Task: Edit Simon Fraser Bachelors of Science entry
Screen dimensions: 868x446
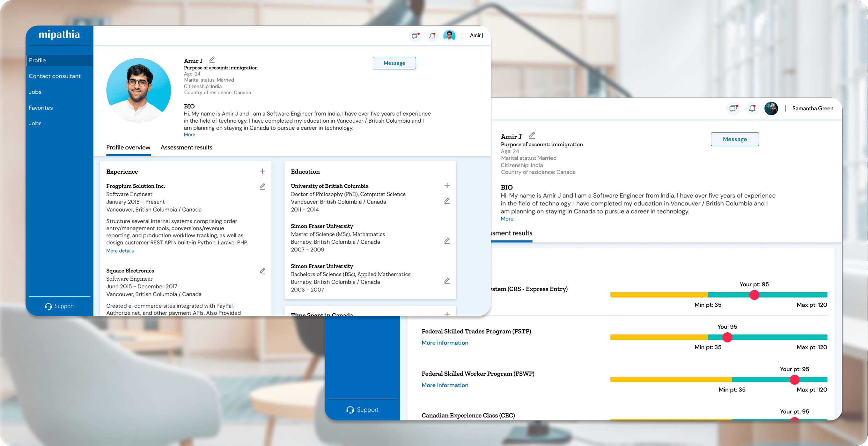Action: tap(447, 281)
